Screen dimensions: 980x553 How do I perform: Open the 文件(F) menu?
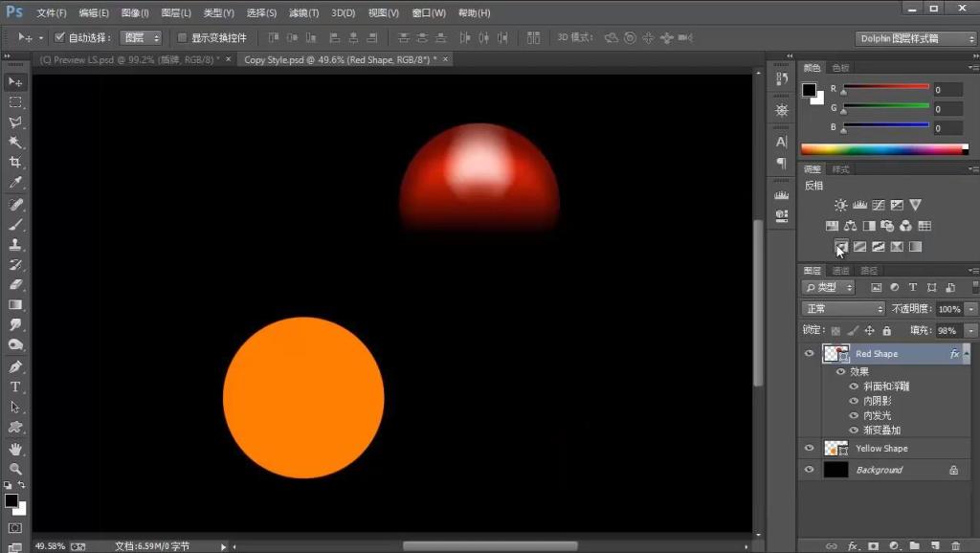coord(52,12)
